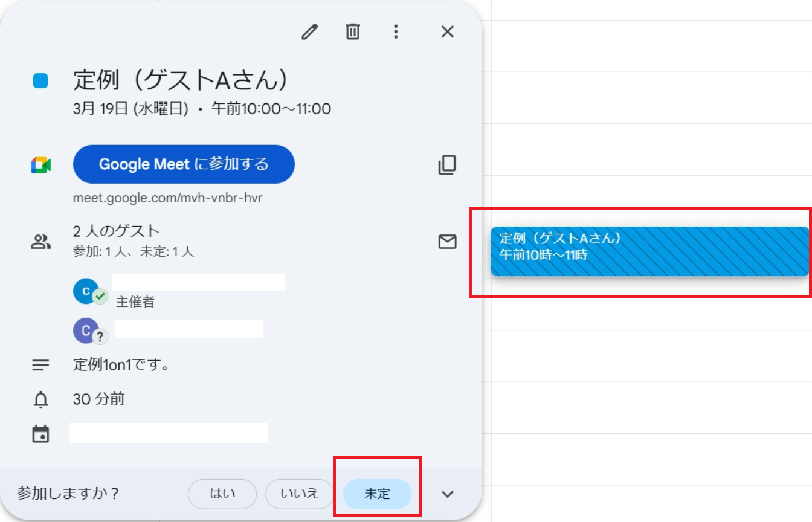Click the guest avatar with question mark
The width and height of the screenshot is (812, 522).
tap(86, 330)
